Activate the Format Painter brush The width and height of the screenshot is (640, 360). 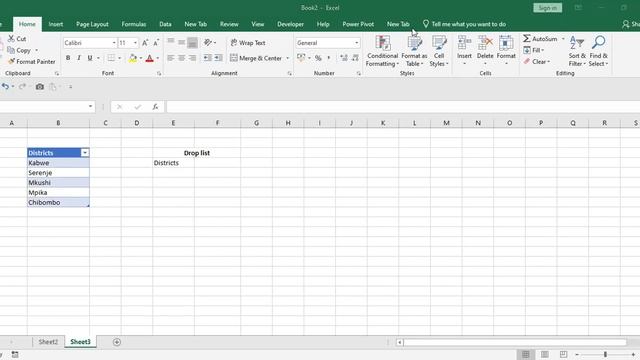click(11, 62)
